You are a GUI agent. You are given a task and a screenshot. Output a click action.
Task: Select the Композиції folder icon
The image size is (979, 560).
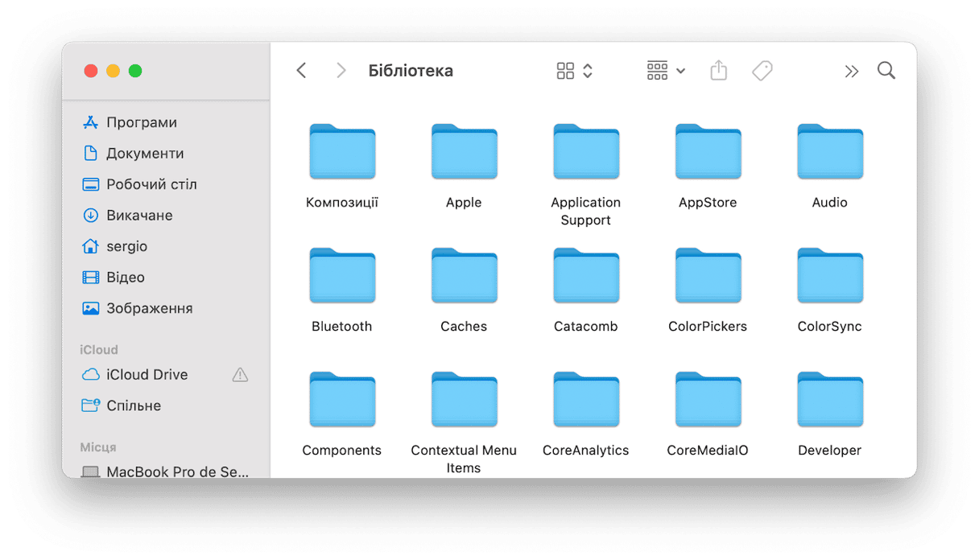(x=342, y=151)
